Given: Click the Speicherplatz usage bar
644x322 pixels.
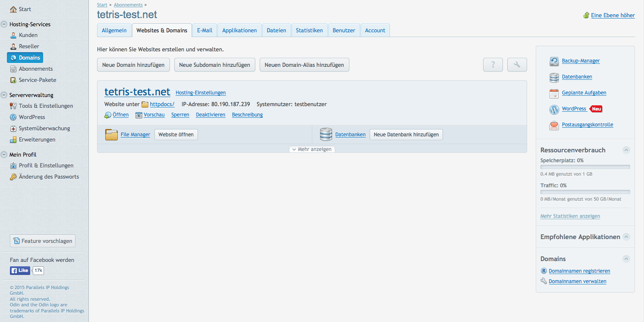Looking at the screenshot, I should tap(585, 167).
